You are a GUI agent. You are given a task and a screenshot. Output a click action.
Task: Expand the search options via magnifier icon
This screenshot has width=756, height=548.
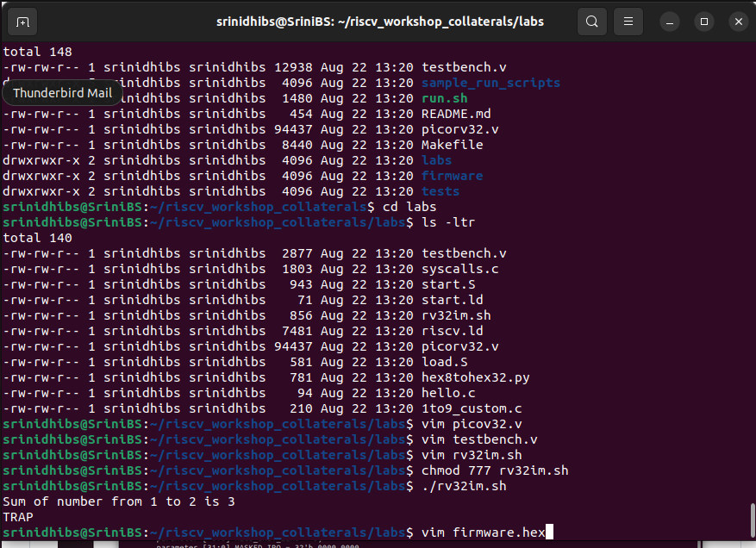coord(591,21)
